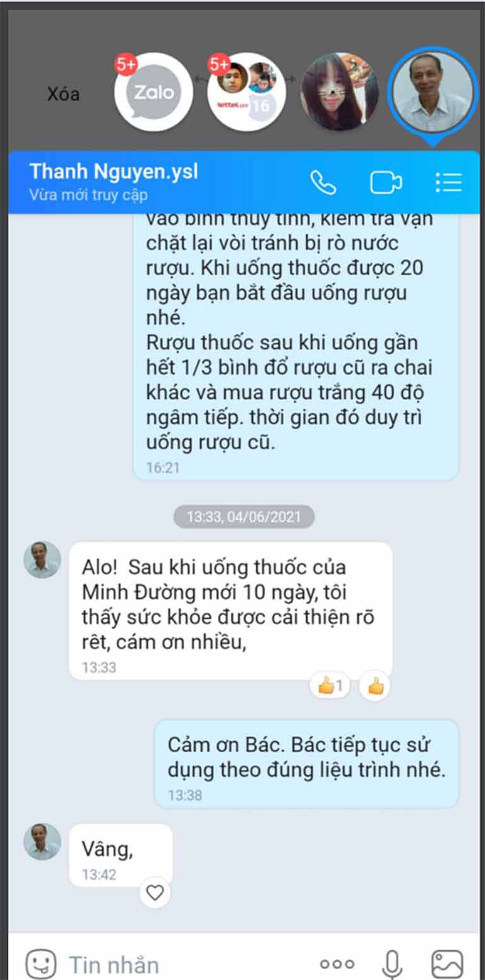Tap sender avatar beside the "Alo!" message
Screen dimensions: 485x980
42,560
